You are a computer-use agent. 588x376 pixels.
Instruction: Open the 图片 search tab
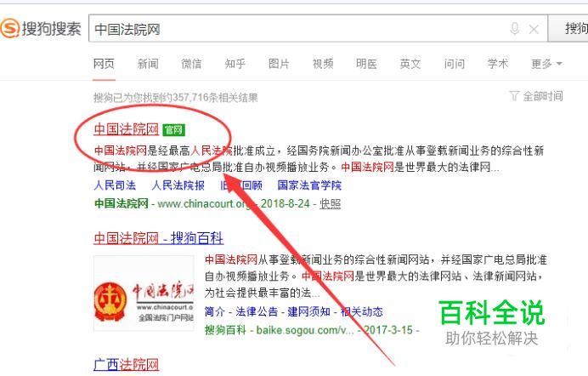(279, 64)
